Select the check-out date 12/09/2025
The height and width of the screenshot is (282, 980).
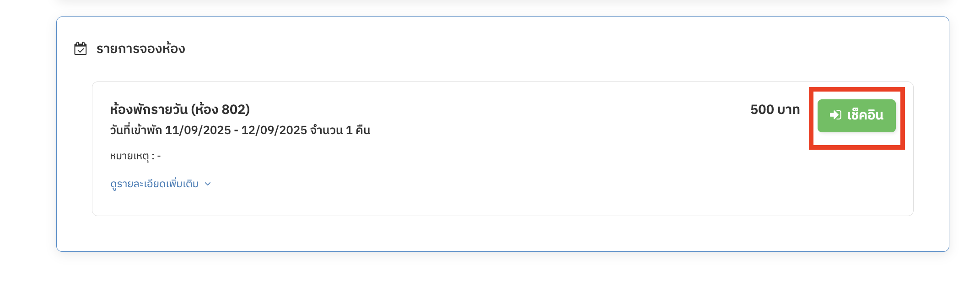(x=274, y=130)
